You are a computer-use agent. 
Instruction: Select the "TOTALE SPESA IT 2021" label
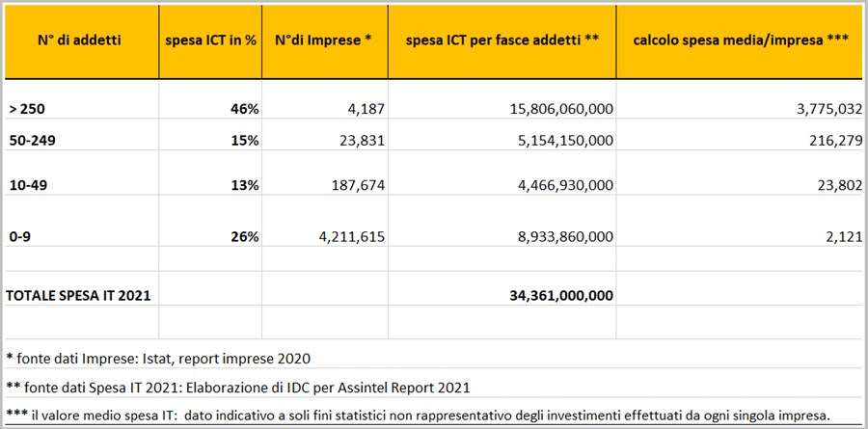tap(78, 296)
